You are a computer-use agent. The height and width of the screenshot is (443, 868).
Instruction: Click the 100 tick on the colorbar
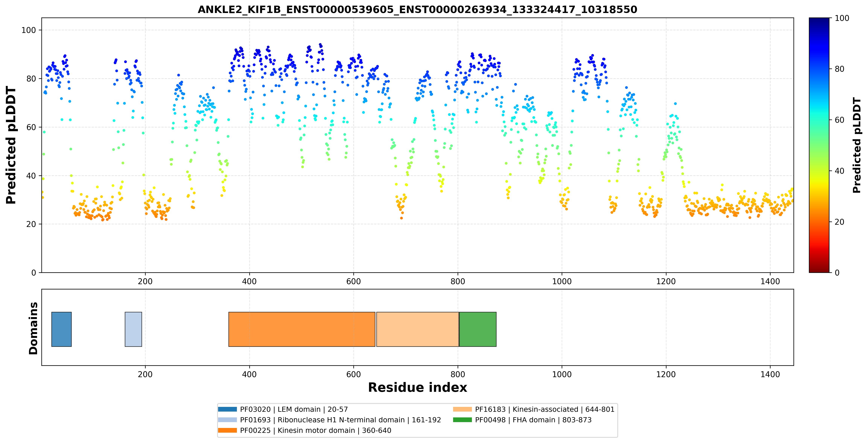coord(842,18)
